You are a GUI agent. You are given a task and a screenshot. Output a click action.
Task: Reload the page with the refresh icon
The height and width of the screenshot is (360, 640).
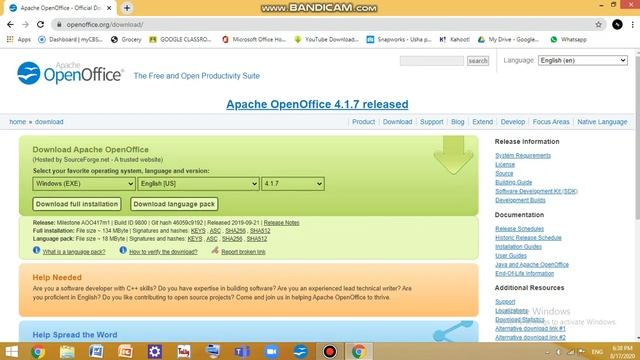point(40,24)
